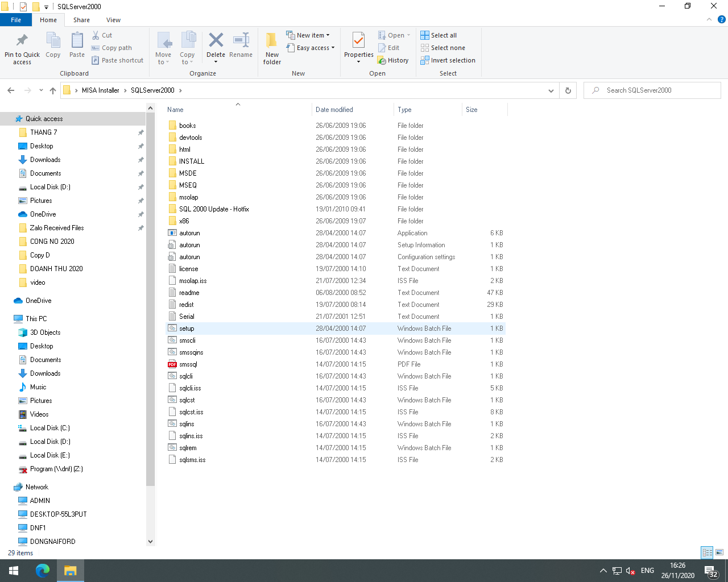Viewport: 728px width, 582px height.
Task: Select the sqlsms.iss file
Action: pyautogui.click(x=192, y=460)
